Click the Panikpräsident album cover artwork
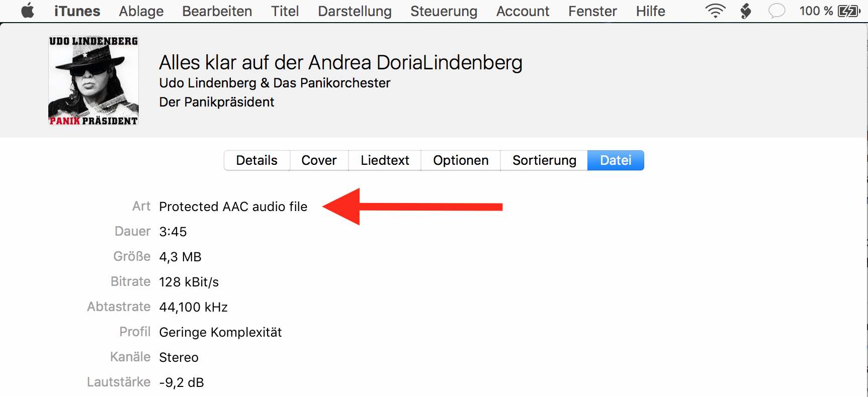 click(94, 80)
